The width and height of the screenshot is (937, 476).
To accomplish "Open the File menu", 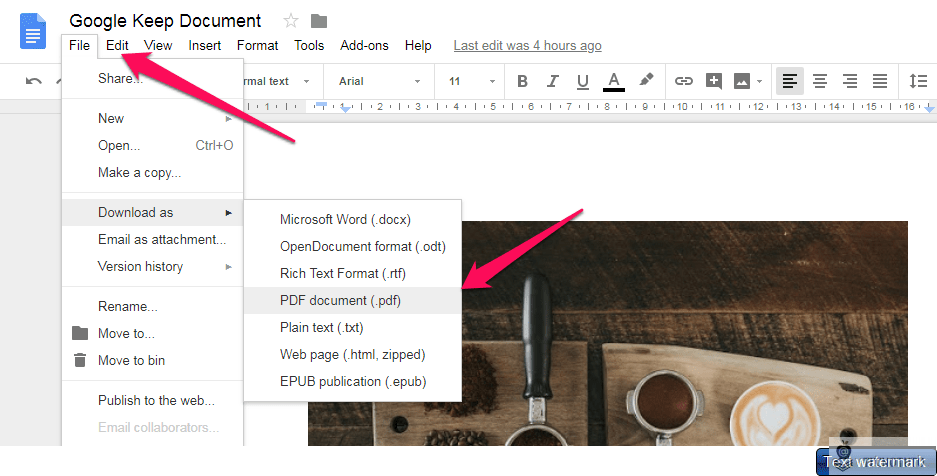I will coord(79,45).
